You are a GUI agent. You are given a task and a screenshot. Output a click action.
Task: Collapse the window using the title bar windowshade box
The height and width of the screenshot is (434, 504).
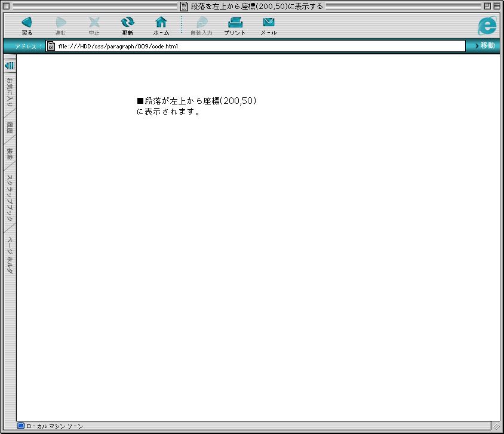coord(497,6)
